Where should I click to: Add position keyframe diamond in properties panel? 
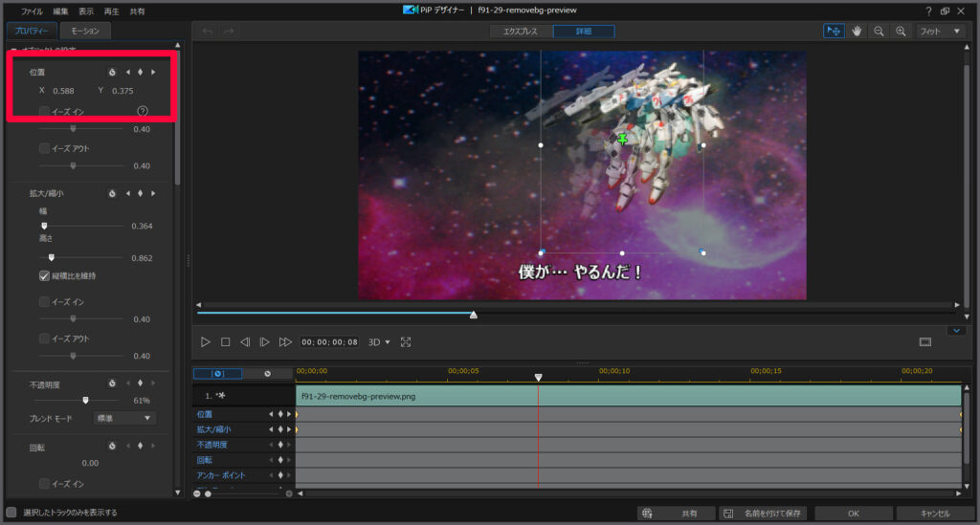140,72
